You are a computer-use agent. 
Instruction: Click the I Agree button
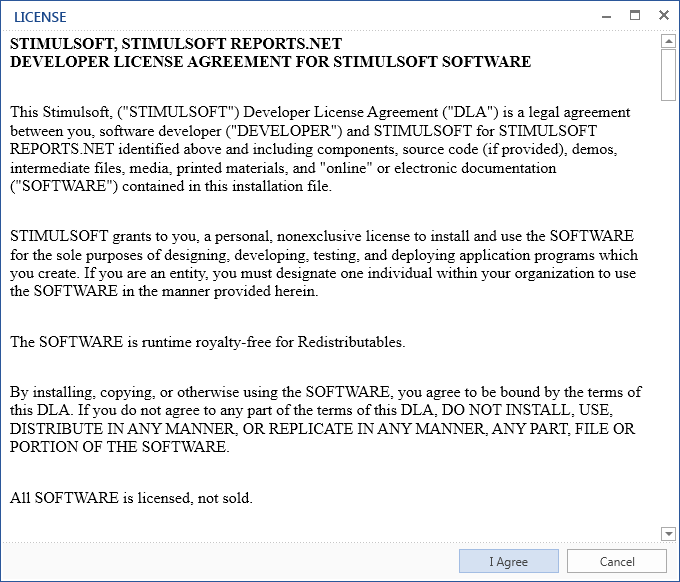(508, 561)
